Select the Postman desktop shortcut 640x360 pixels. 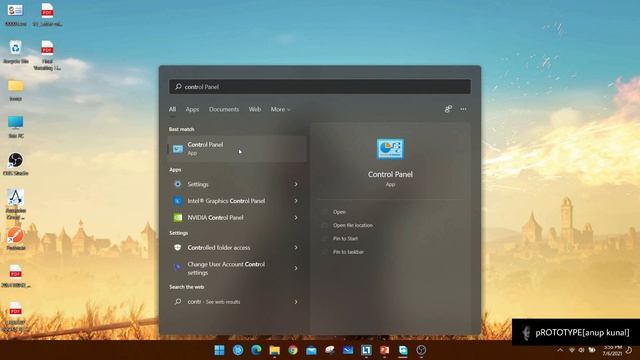pyautogui.click(x=16, y=238)
